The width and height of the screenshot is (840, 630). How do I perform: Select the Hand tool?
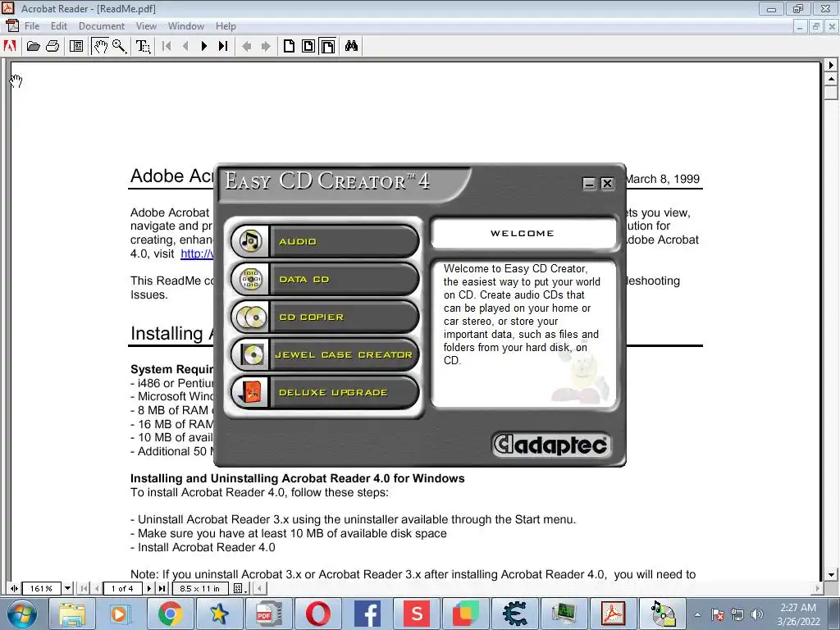(x=100, y=46)
